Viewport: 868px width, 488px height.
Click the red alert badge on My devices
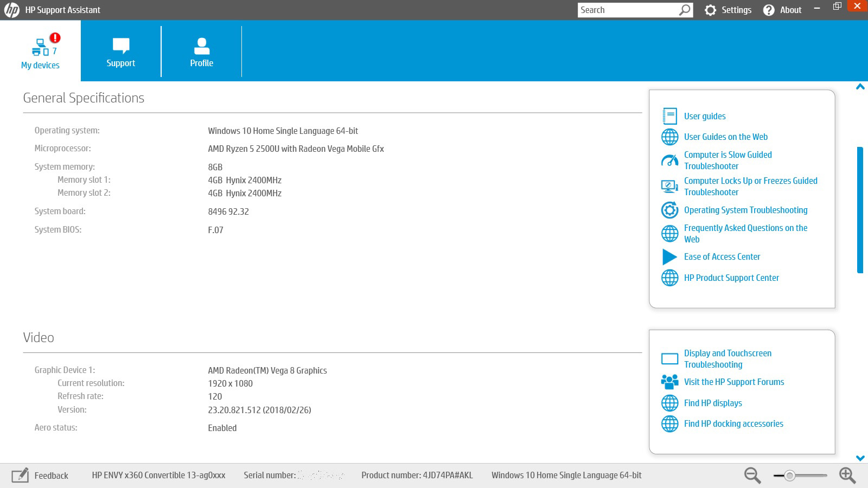tap(55, 38)
